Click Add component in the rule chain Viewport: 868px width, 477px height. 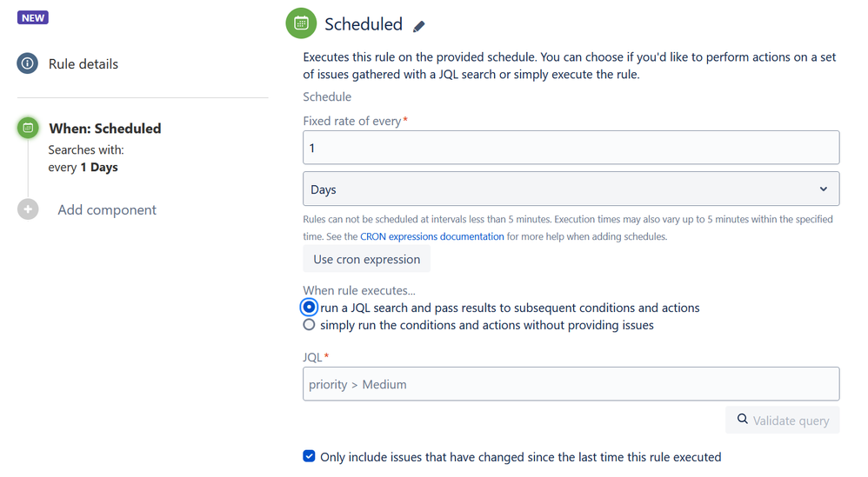coord(107,210)
